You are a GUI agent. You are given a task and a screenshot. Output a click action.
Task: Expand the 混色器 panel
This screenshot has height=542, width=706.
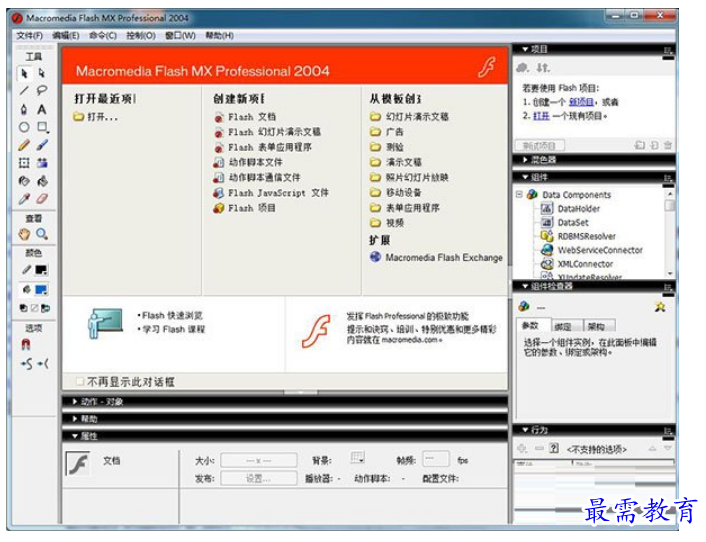coord(525,160)
